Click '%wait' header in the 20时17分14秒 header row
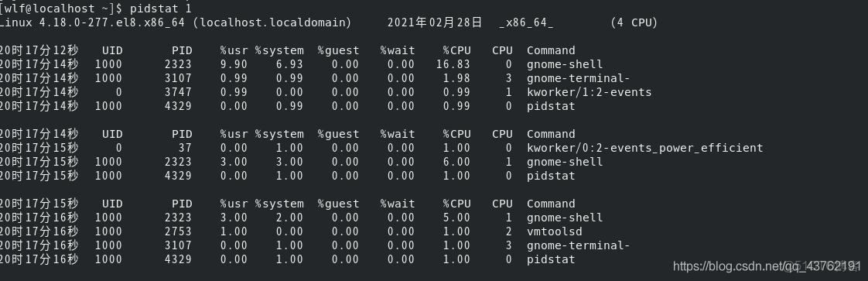Viewport: 868px width, 281px height. [x=398, y=134]
